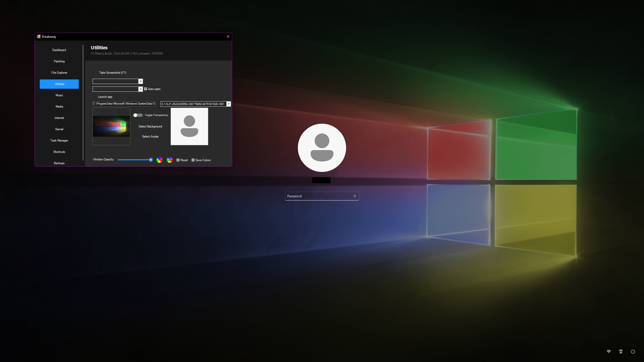Open the Accessibility icon on lock screen
This screenshot has width=644, height=362.
[x=621, y=351]
